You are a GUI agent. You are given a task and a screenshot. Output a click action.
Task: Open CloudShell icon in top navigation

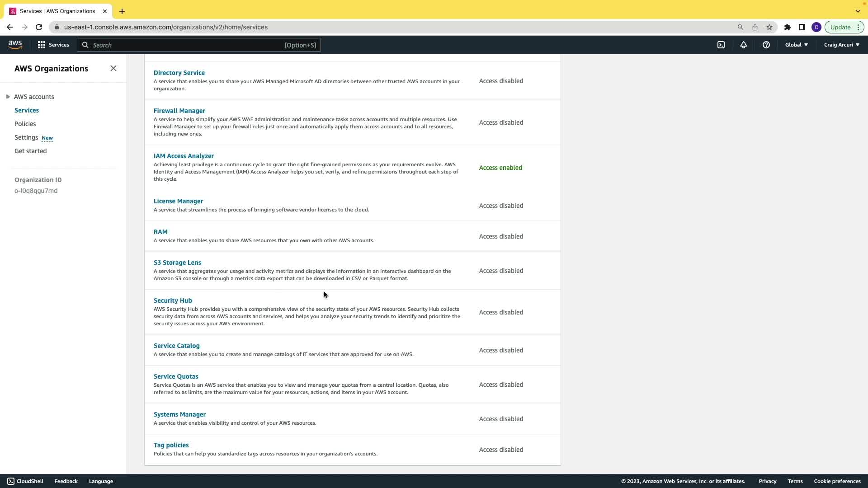(721, 45)
